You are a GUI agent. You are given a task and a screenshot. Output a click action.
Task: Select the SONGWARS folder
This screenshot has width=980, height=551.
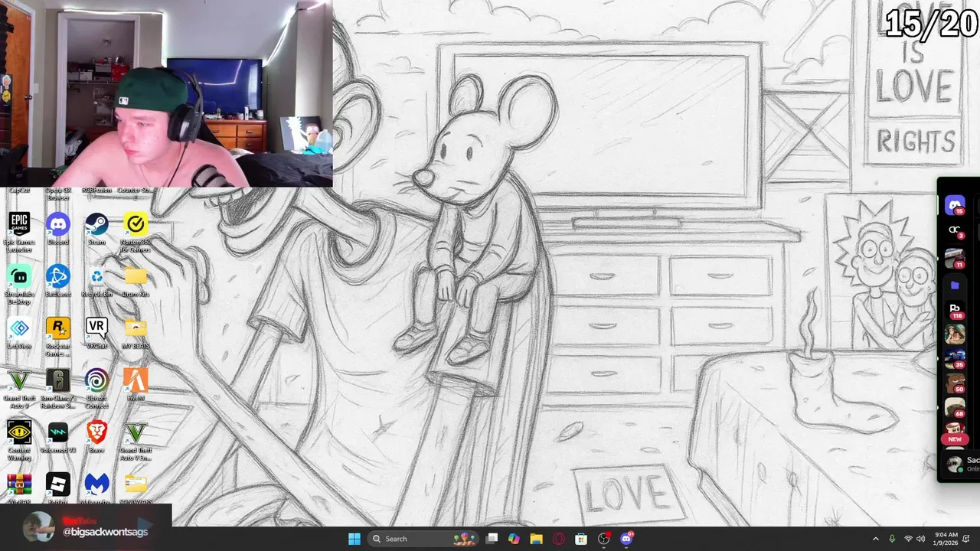[x=136, y=488]
